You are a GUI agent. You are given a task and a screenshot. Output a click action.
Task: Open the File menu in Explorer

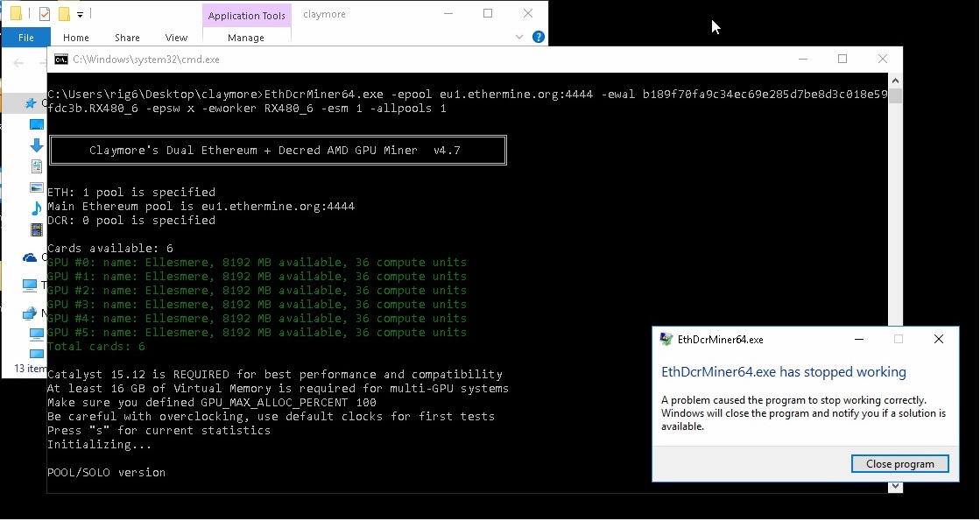25,38
